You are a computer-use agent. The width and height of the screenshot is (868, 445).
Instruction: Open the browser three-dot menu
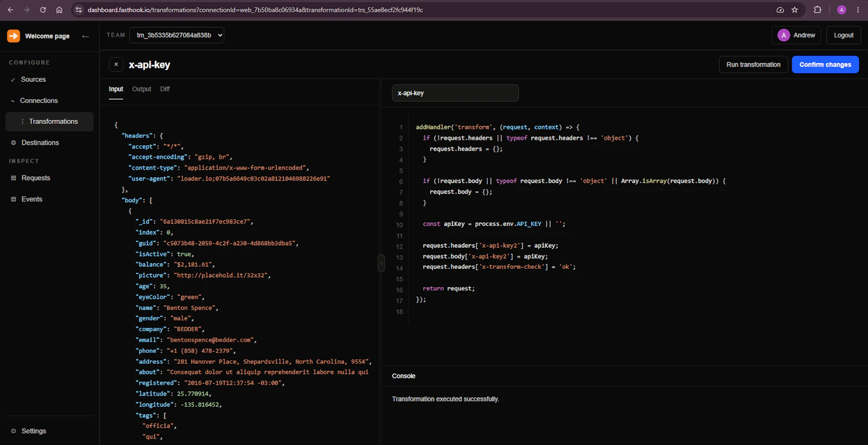pos(858,10)
